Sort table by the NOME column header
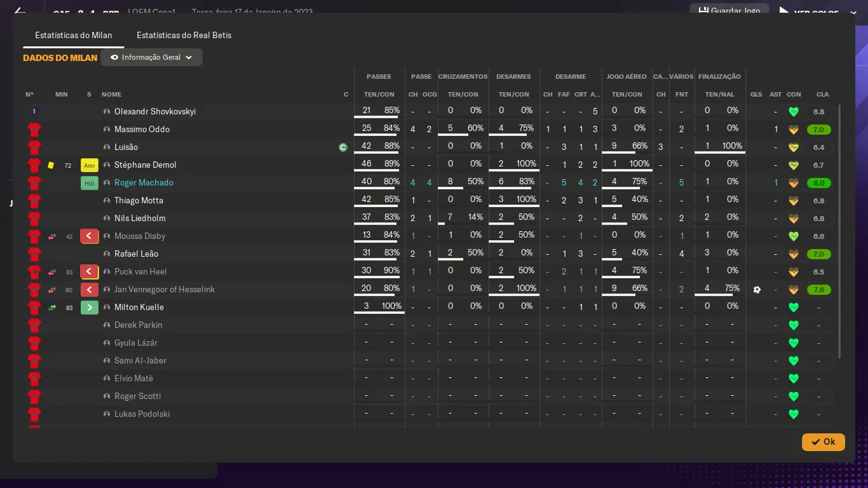The image size is (868, 488). [111, 94]
